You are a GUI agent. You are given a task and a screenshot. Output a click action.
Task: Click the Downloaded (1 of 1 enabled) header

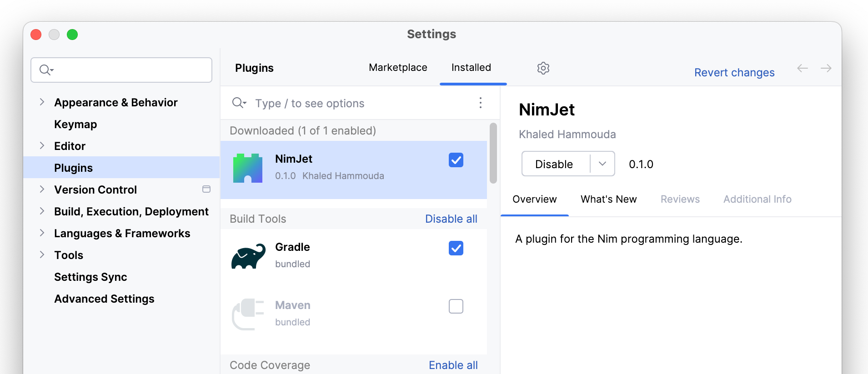coord(303,131)
